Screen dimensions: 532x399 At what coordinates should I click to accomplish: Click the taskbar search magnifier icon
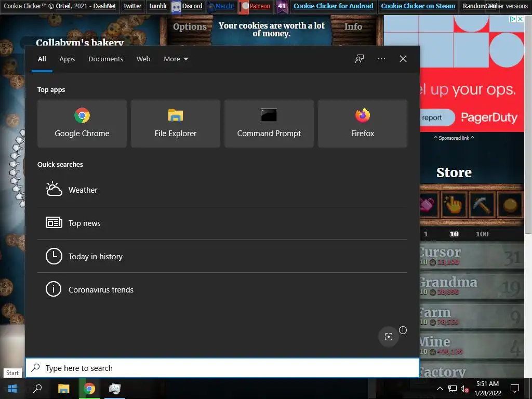point(37,389)
